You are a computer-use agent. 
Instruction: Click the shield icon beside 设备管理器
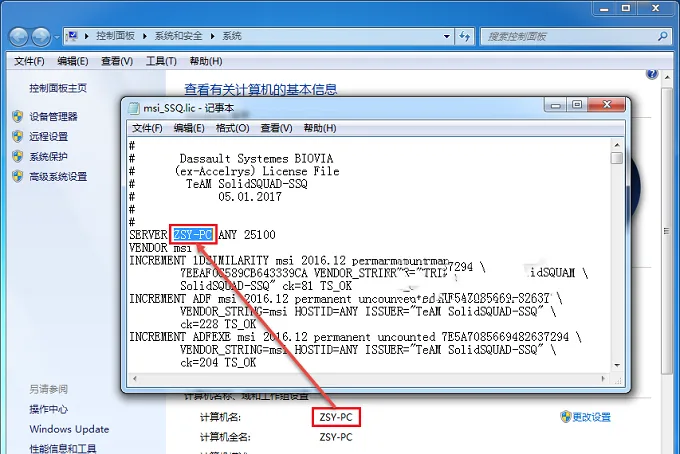pyautogui.click(x=18, y=116)
